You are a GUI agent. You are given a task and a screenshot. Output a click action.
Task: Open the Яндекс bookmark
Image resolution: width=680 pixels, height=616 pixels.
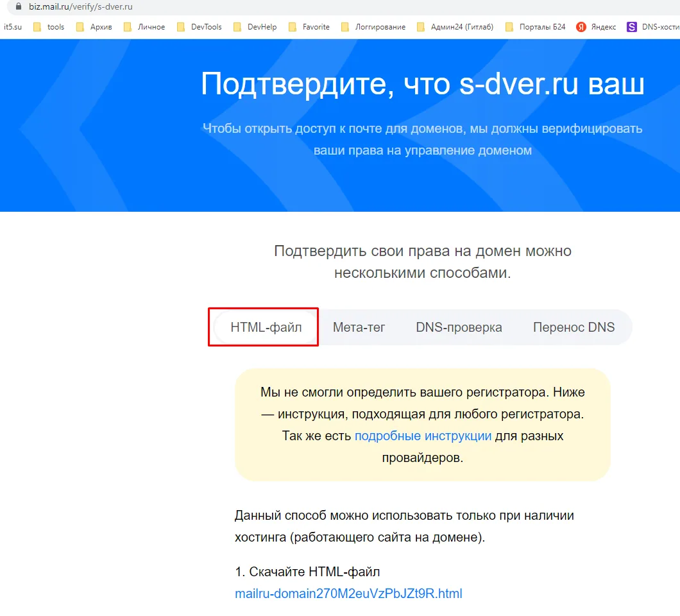point(597,27)
